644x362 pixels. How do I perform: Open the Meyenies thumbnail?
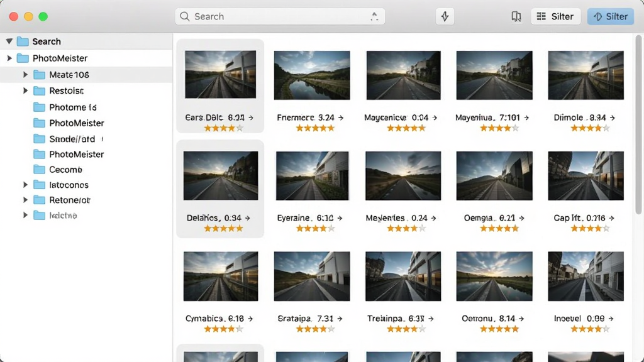pyautogui.click(x=403, y=176)
